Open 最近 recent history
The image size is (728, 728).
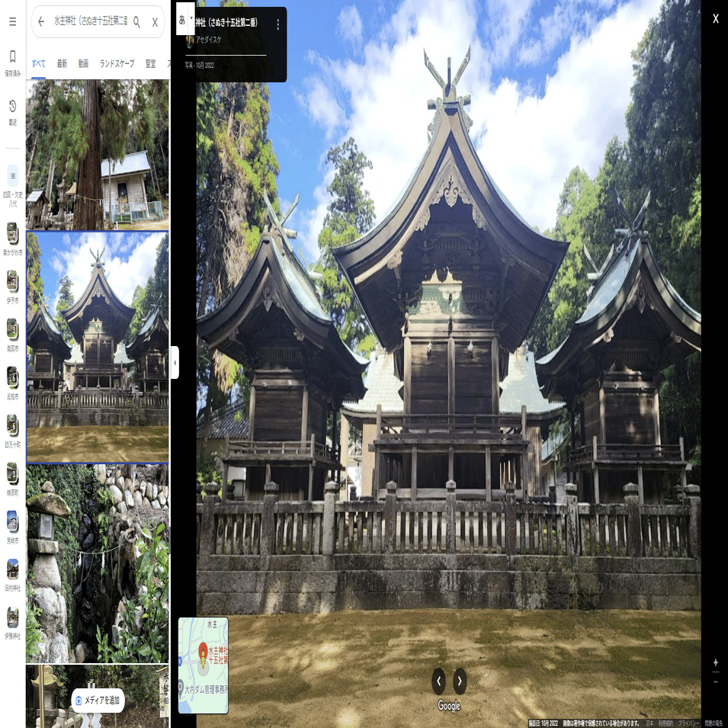tap(12, 112)
